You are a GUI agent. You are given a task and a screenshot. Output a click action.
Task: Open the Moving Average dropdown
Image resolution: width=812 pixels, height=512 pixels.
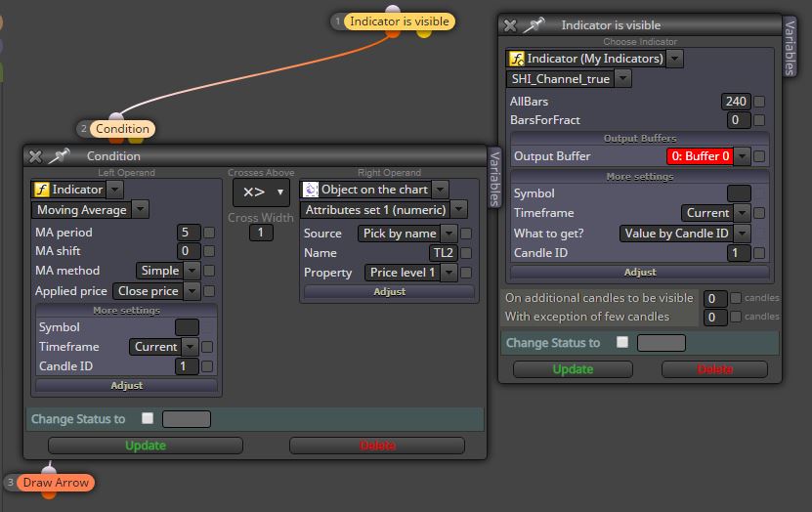click(140, 210)
